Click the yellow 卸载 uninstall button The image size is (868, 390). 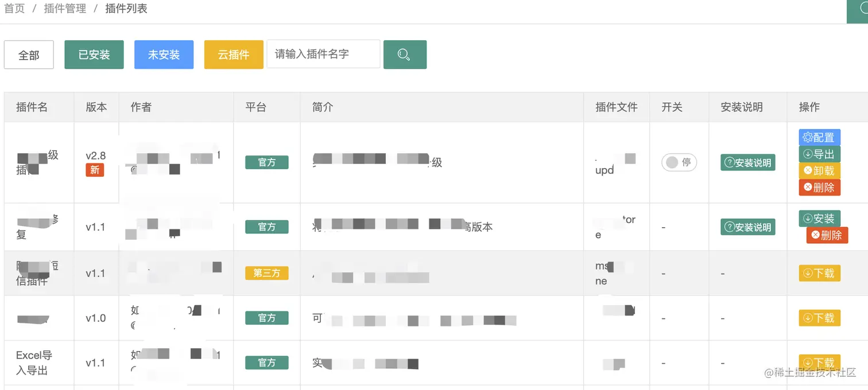click(819, 171)
